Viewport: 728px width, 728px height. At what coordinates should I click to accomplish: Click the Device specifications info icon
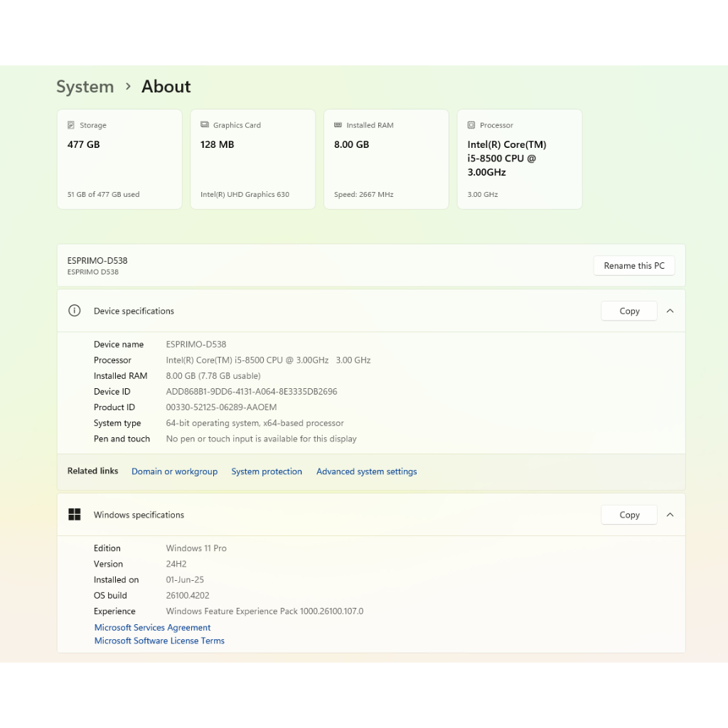pyautogui.click(x=74, y=311)
